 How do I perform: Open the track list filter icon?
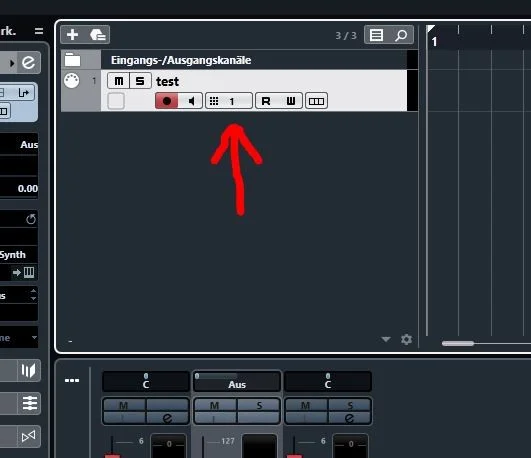click(376, 35)
